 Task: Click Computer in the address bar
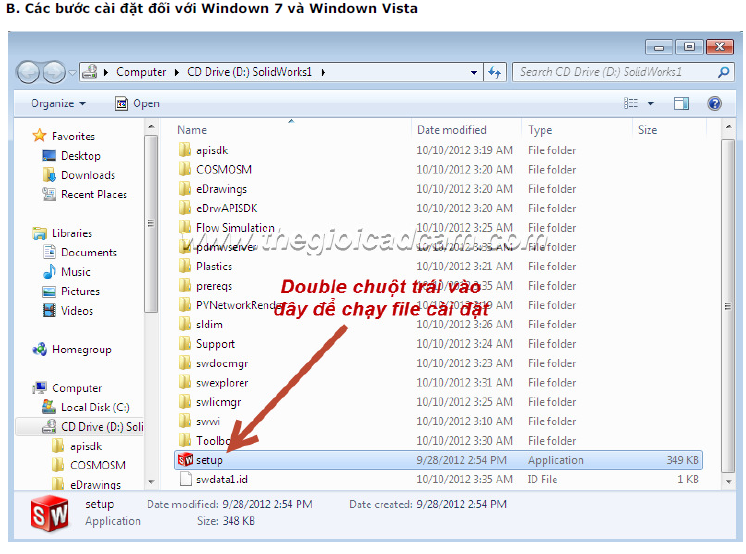[141, 72]
